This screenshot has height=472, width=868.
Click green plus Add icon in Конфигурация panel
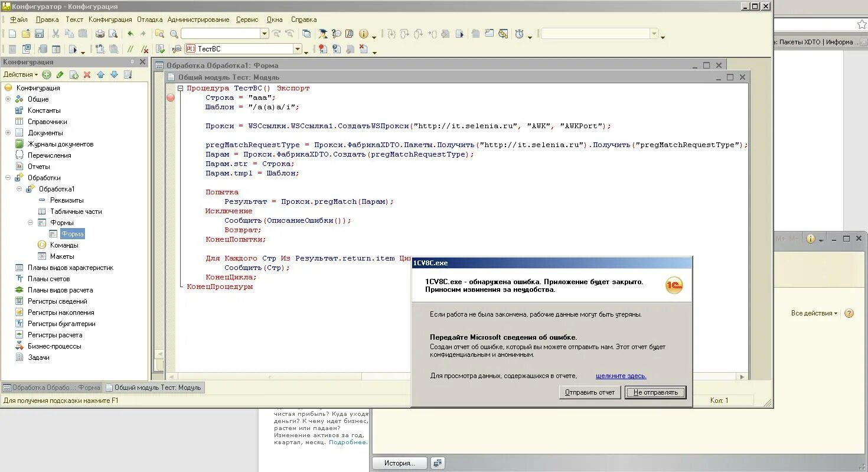click(x=46, y=74)
